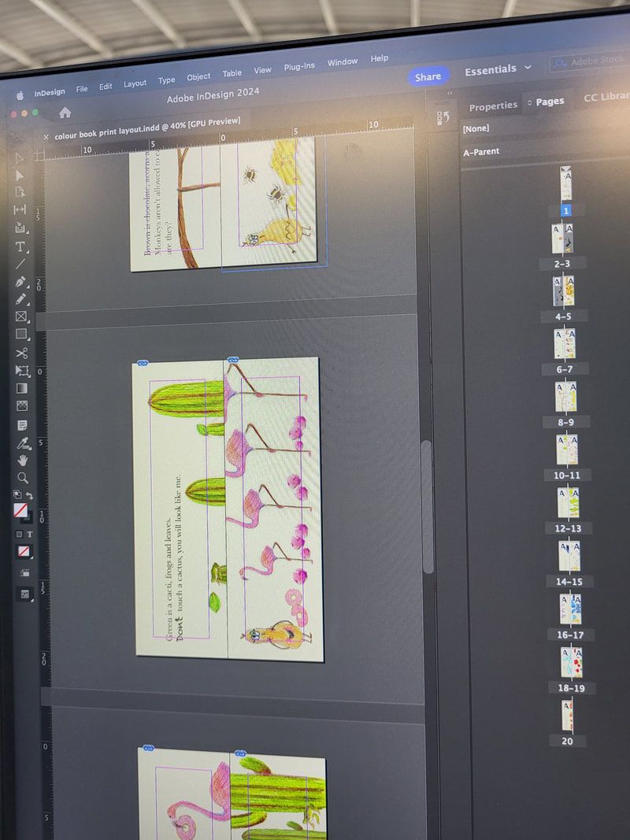Reset to default fill and stroke
The width and height of the screenshot is (630, 840).
pos(17,494)
